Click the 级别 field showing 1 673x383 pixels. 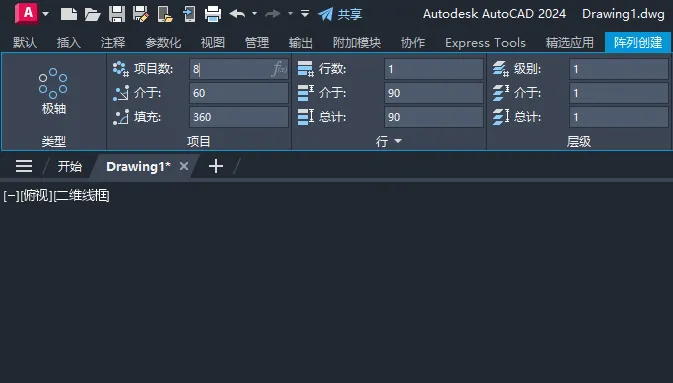tap(619, 69)
